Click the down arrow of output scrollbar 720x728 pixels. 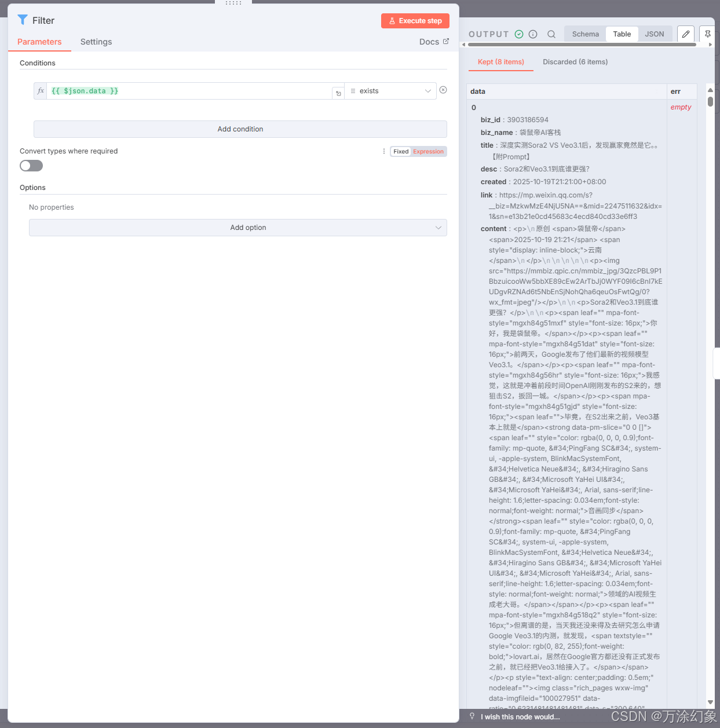710,702
